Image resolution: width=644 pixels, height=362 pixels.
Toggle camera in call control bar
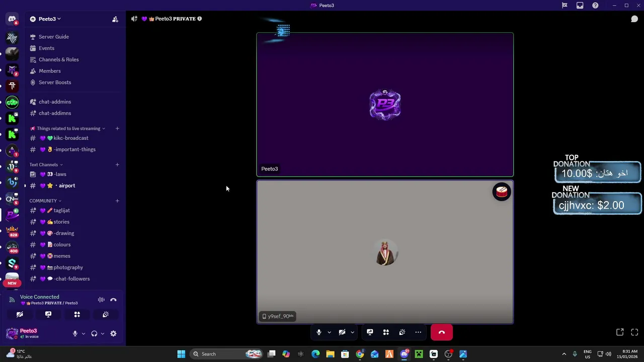coord(342,332)
